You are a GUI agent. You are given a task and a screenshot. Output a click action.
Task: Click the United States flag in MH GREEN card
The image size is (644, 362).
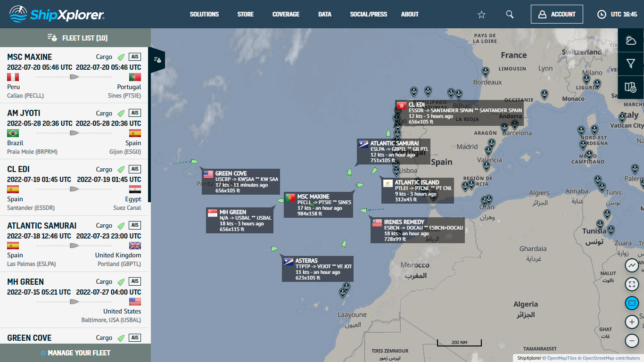point(135,301)
